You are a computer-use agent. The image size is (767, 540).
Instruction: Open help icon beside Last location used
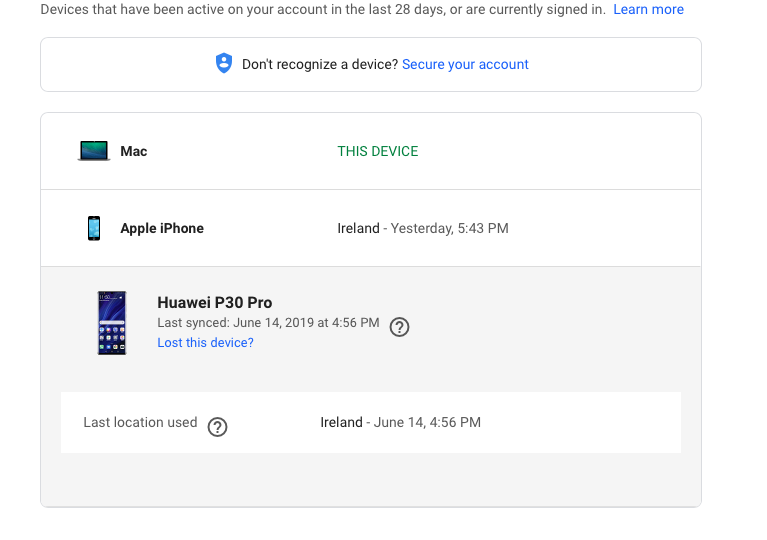(x=217, y=427)
